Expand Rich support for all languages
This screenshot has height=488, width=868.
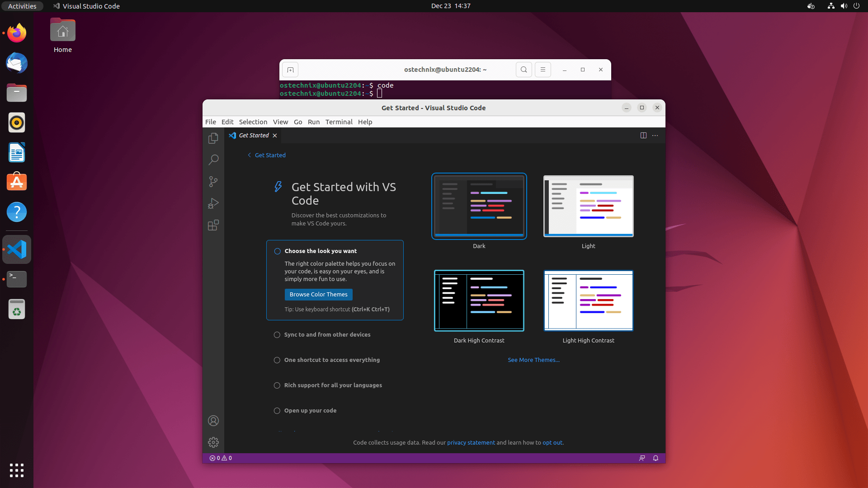pyautogui.click(x=333, y=385)
